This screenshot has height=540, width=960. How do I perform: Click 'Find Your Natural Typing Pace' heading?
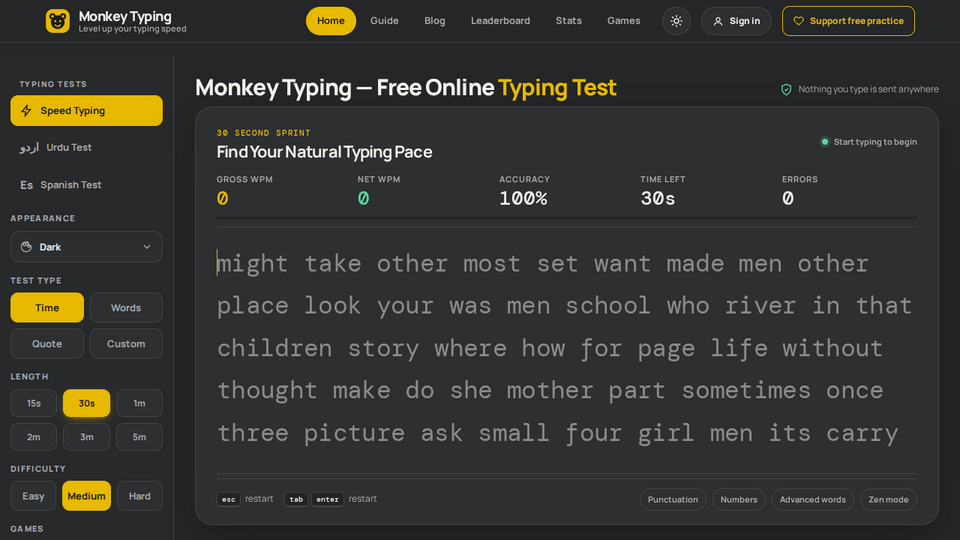pos(324,152)
